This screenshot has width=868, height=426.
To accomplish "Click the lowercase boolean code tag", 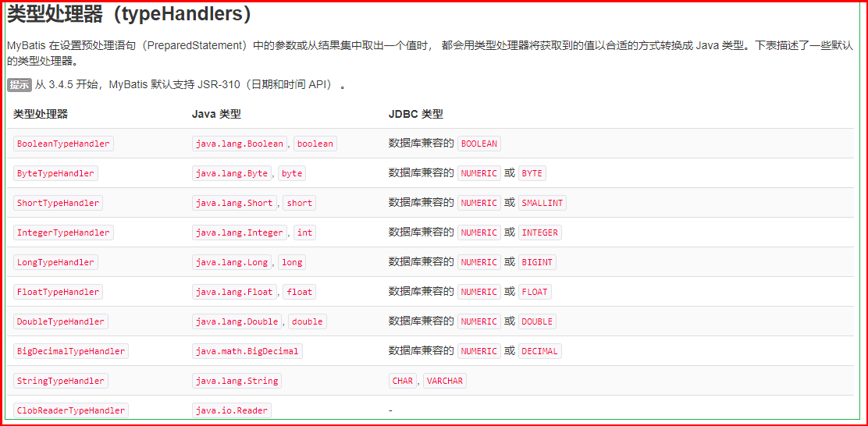I will pyautogui.click(x=315, y=144).
